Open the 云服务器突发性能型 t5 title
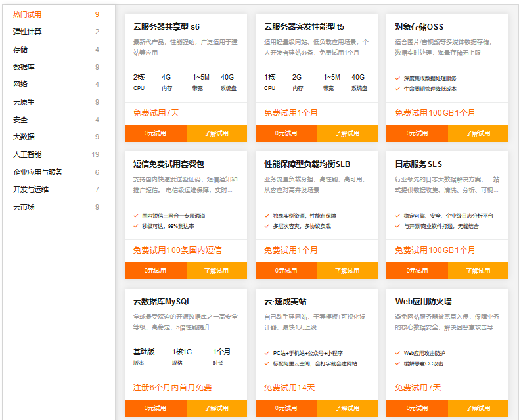The width and height of the screenshot is (519, 420). [304, 27]
